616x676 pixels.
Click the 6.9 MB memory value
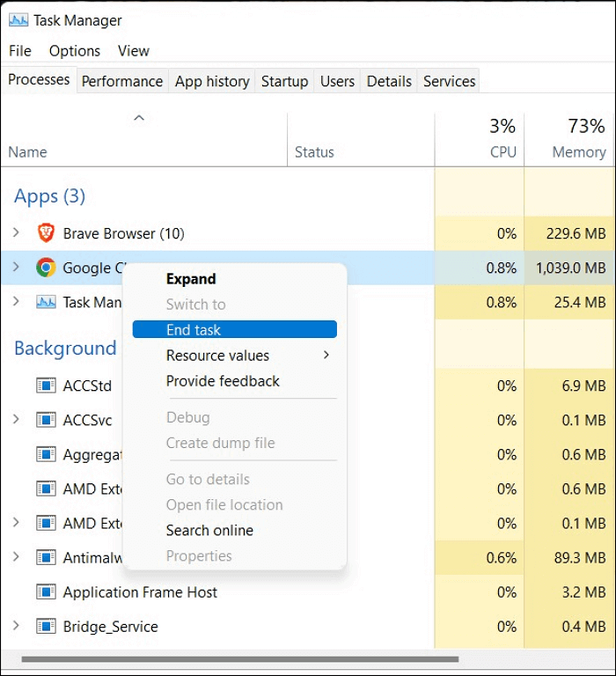coord(583,386)
